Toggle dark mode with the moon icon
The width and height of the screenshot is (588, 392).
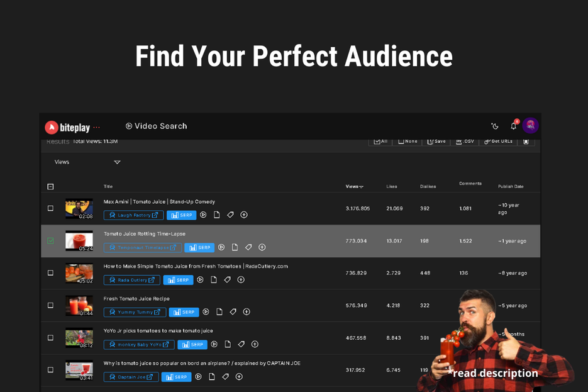click(495, 126)
